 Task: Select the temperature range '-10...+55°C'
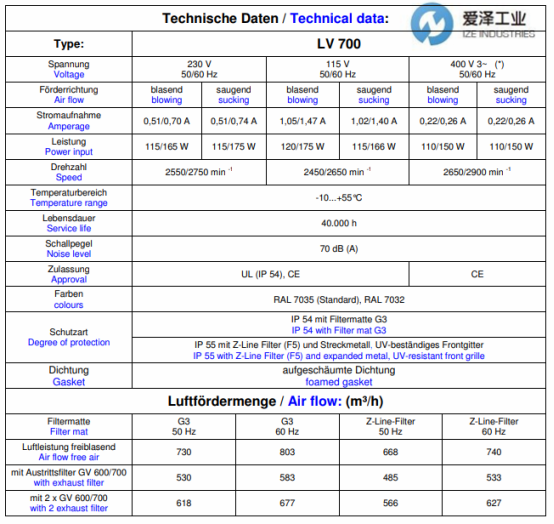338,198
